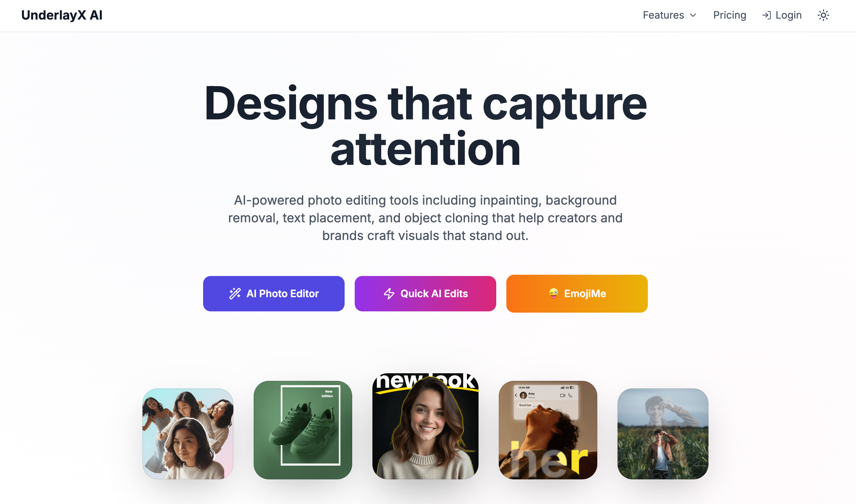Open the 'new look' portrait thumbnail

tap(425, 426)
